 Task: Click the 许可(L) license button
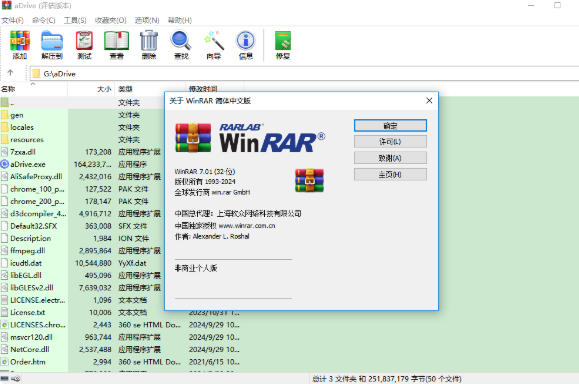(390, 142)
